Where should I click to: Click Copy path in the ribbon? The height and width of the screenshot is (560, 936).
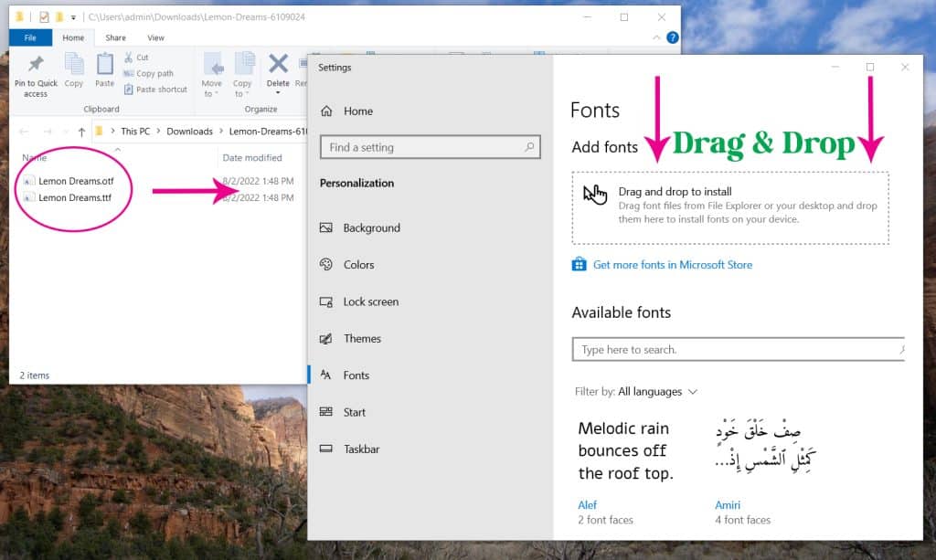coord(149,73)
